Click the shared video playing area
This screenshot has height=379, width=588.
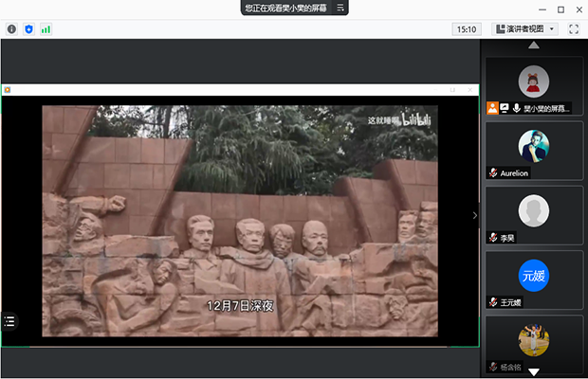point(240,220)
